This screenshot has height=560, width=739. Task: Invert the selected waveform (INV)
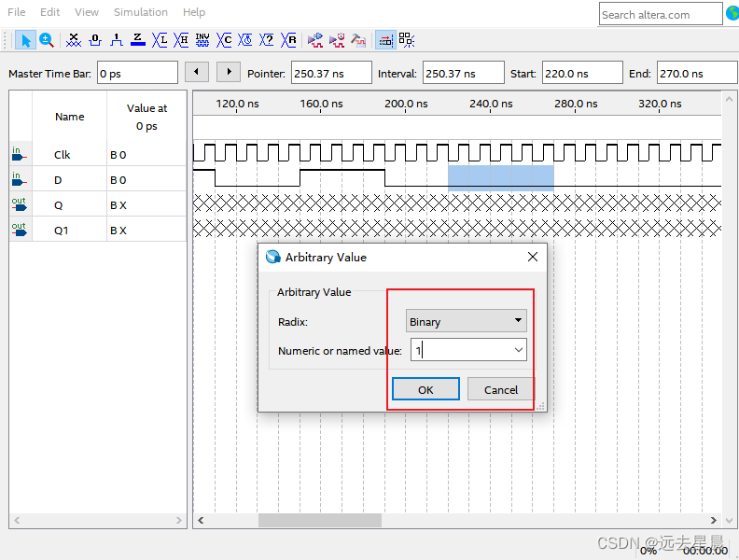click(202, 40)
